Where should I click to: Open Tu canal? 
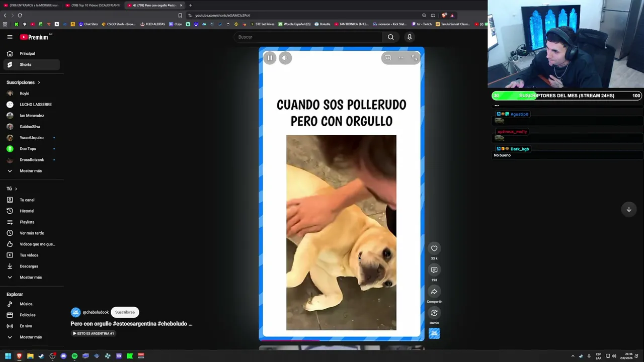point(31,200)
